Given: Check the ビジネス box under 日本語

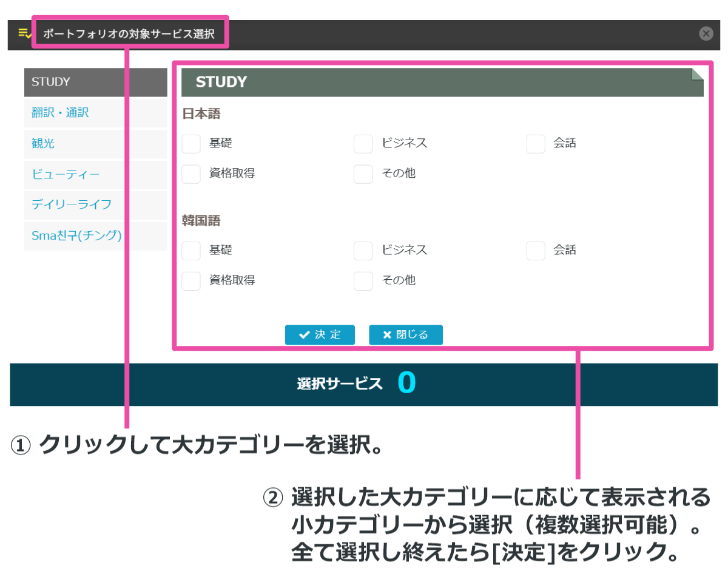Looking at the screenshot, I should [x=363, y=144].
